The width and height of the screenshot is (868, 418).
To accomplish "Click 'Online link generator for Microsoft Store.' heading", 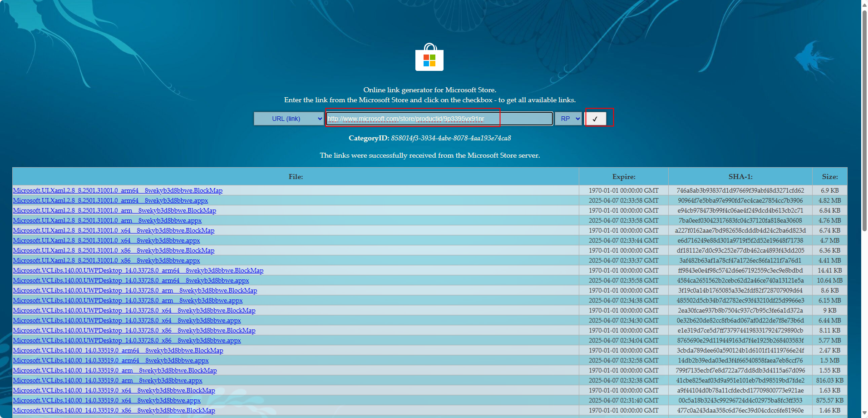I will click(x=429, y=90).
